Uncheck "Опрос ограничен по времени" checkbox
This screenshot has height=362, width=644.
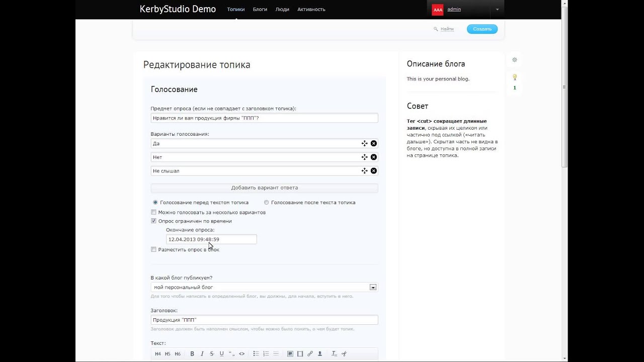point(154,221)
